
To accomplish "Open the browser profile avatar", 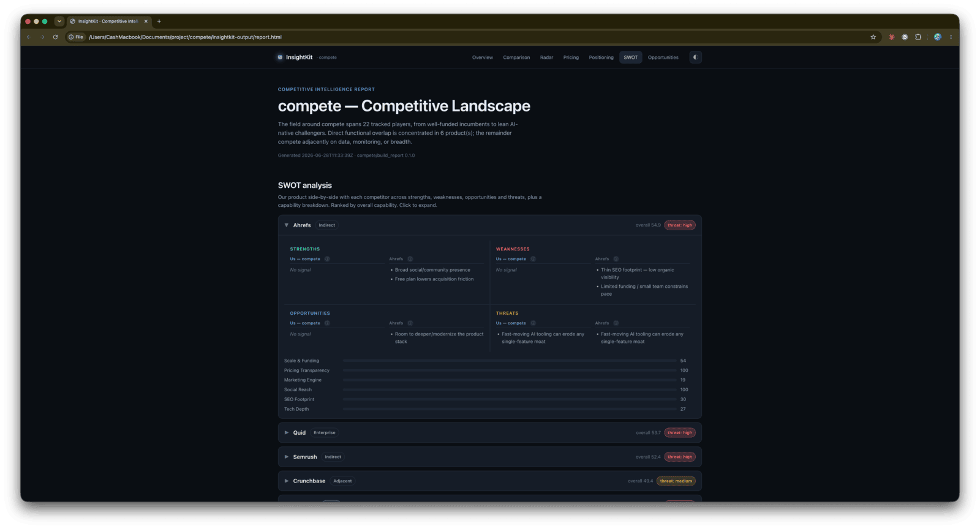I will pyautogui.click(x=937, y=37).
